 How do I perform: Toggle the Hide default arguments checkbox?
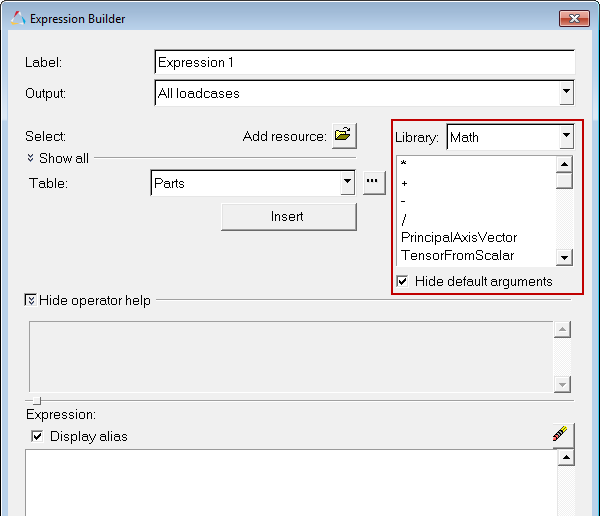coord(402,281)
